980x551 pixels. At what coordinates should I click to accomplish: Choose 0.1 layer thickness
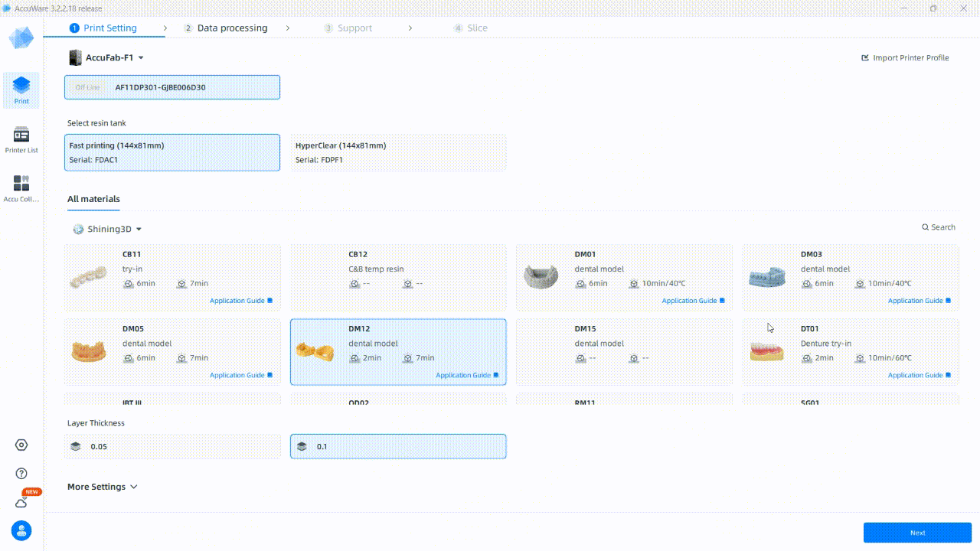(398, 446)
